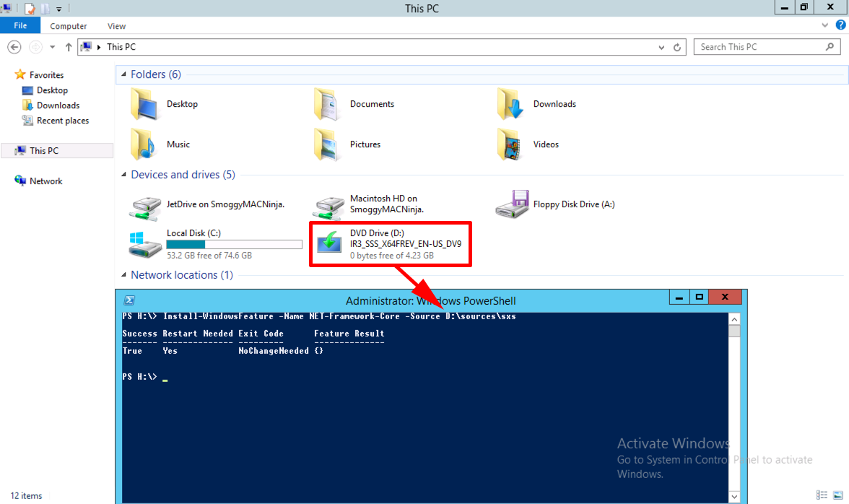The image size is (849, 504).
Task: Click the Devices and drives (5) header text
Action: pyautogui.click(x=183, y=174)
